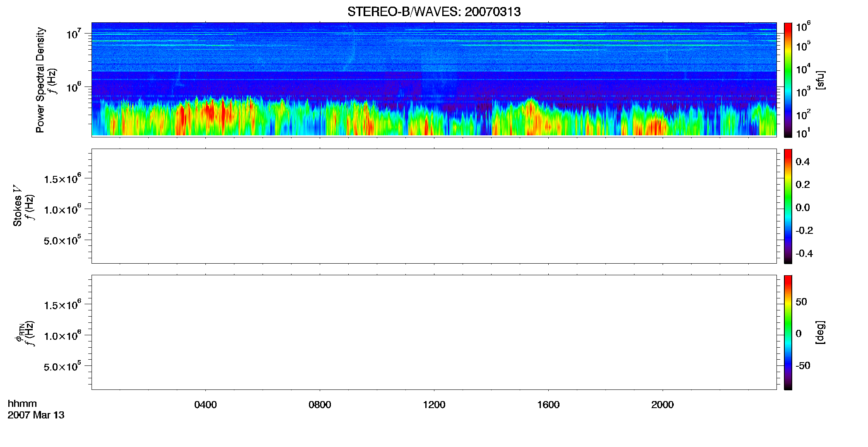Click the Stokes V color bar
Viewport: 868px width, 447px height.
pos(788,206)
